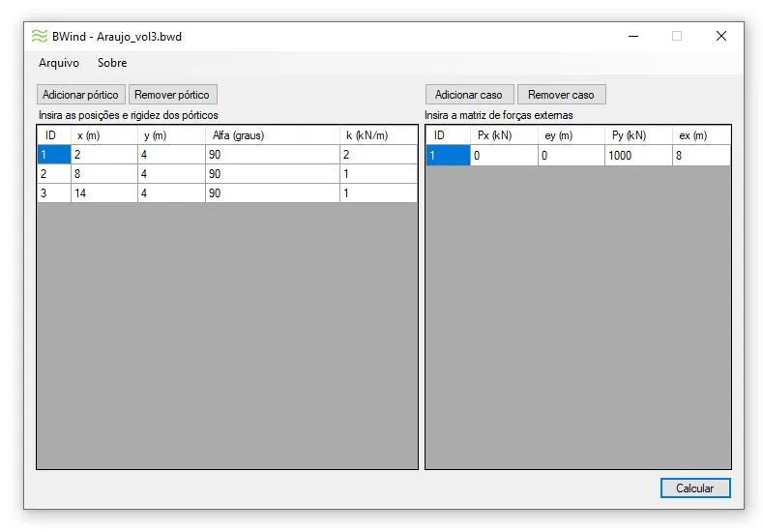The height and width of the screenshot is (532, 763).
Task: Select the x (m) cell of pórtico 1
Action: [x=103, y=155]
